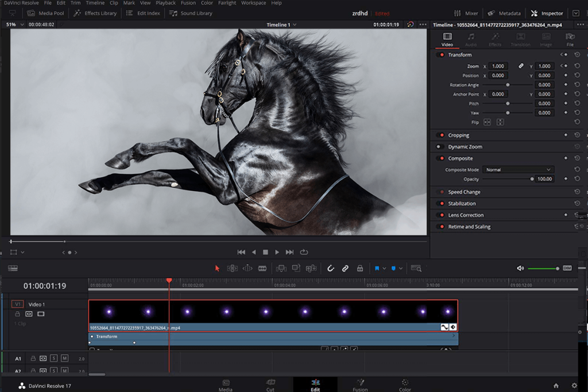Mute the A1 audio track
The image size is (588, 392).
tap(65, 358)
